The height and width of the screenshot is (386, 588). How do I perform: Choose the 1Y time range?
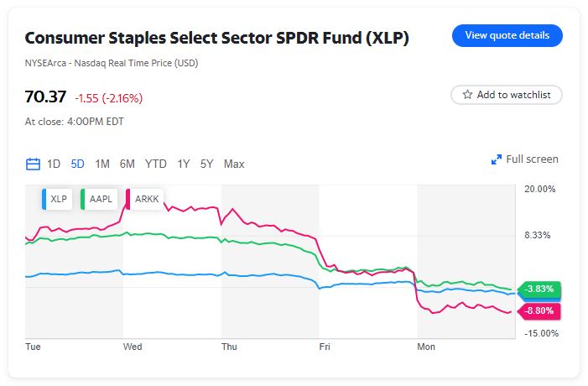tap(183, 164)
